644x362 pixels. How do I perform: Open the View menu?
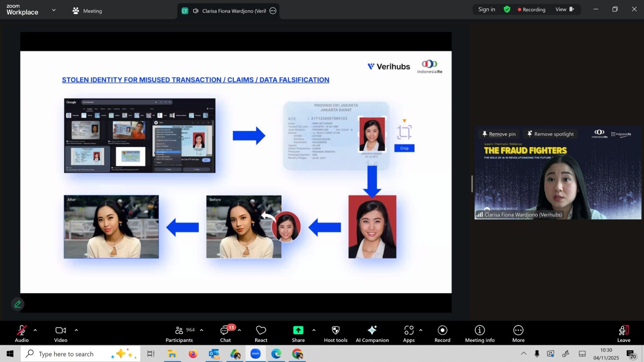[564, 10]
